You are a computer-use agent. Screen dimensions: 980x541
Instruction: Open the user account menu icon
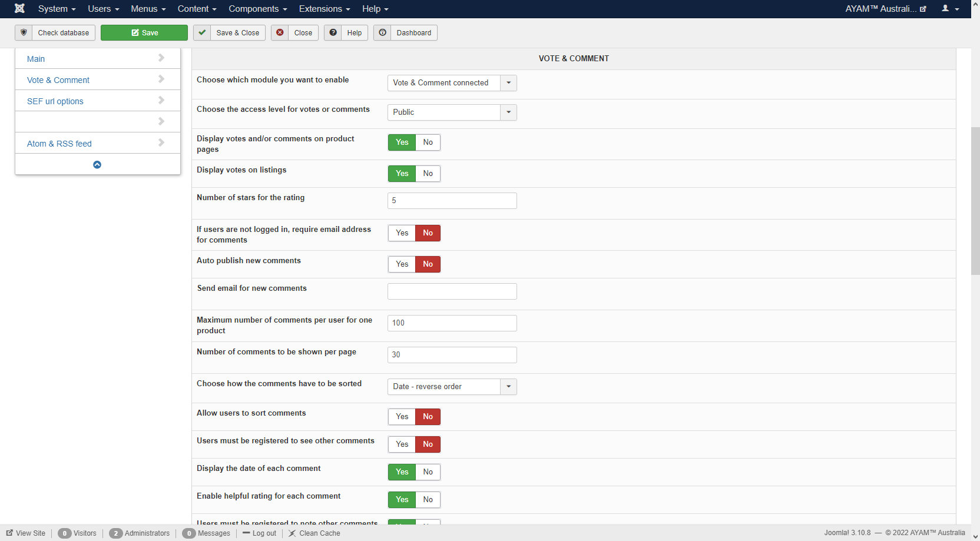pos(950,9)
